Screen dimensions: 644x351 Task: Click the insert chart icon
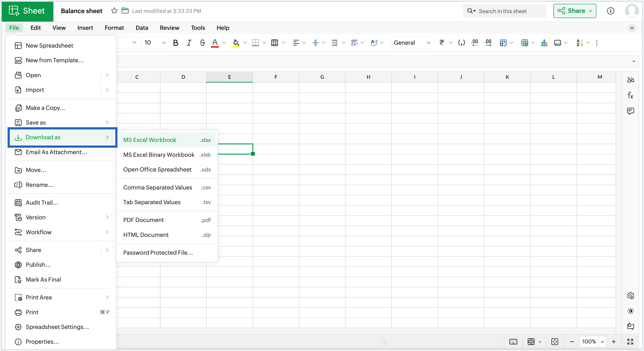pyautogui.click(x=544, y=43)
